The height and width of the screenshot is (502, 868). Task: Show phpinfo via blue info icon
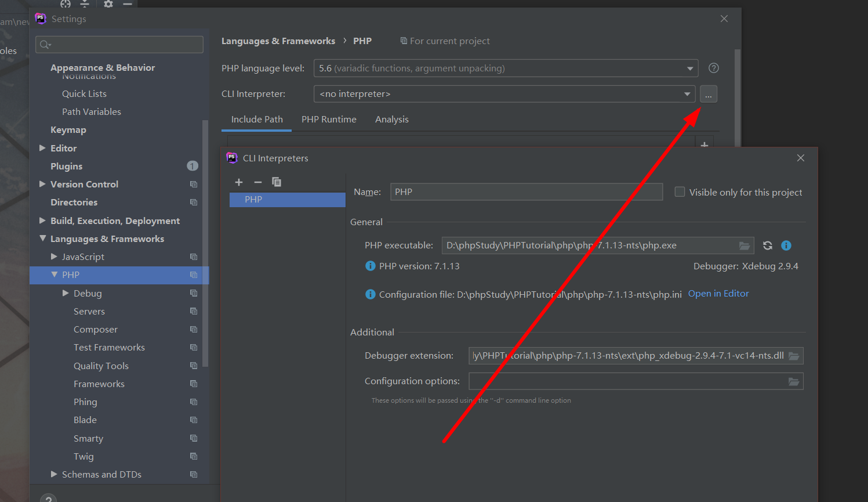(x=786, y=245)
